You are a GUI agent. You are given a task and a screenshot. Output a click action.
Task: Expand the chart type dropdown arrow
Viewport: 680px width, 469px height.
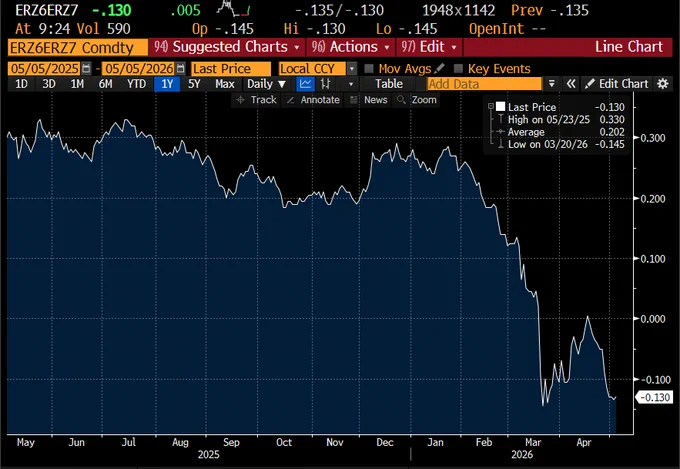pos(351,84)
